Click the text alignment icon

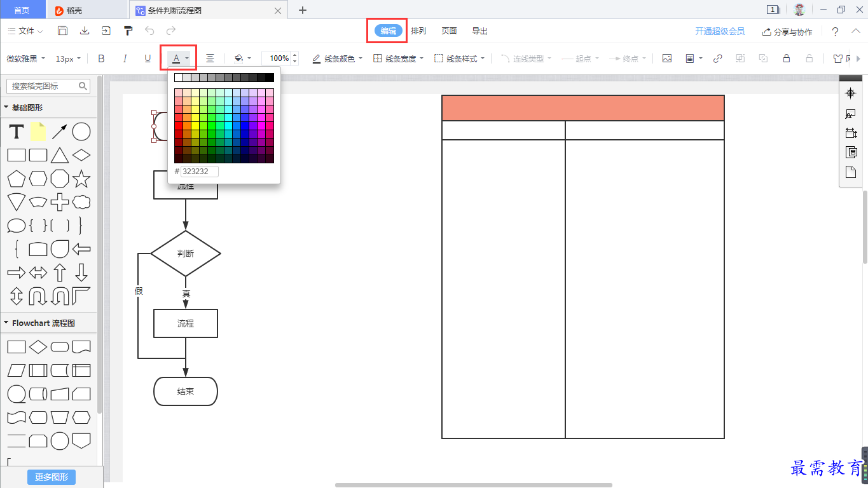[x=210, y=58]
